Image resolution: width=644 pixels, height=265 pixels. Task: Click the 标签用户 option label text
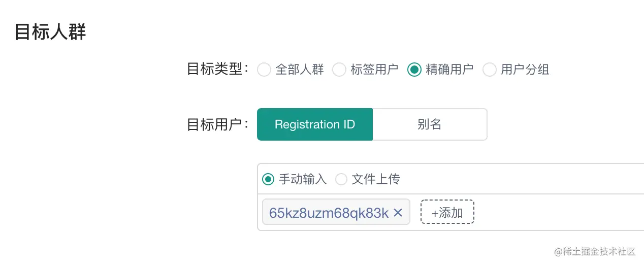point(375,70)
